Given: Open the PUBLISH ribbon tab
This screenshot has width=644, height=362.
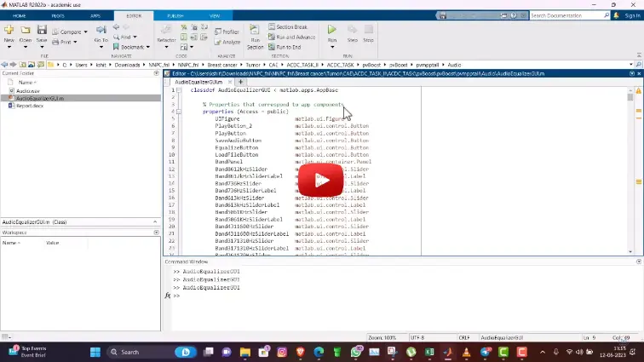Looking at the screenshot, I should (x=175, y=15).
